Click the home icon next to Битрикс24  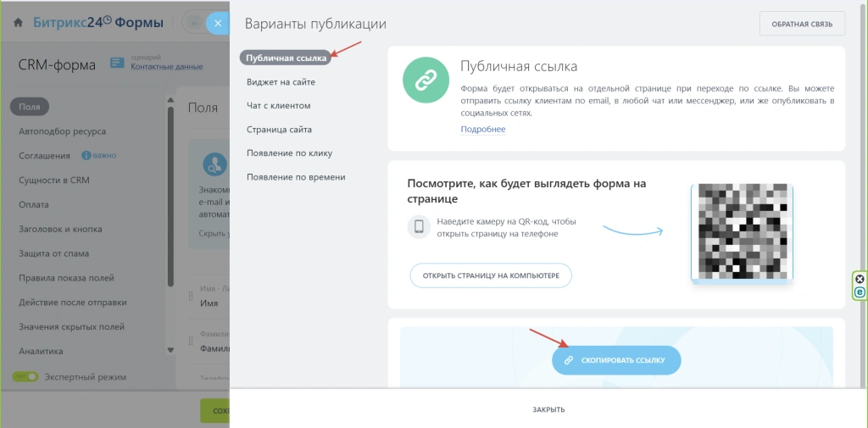pyautogui.click(x=19, y=23)
